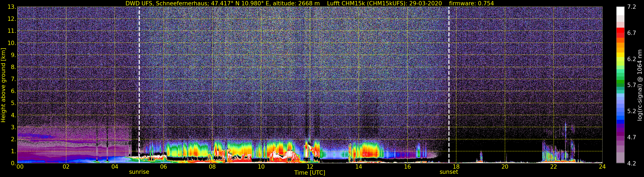Select the white top segment of colorbar
The image size is (644, 177).
[620, 11]
